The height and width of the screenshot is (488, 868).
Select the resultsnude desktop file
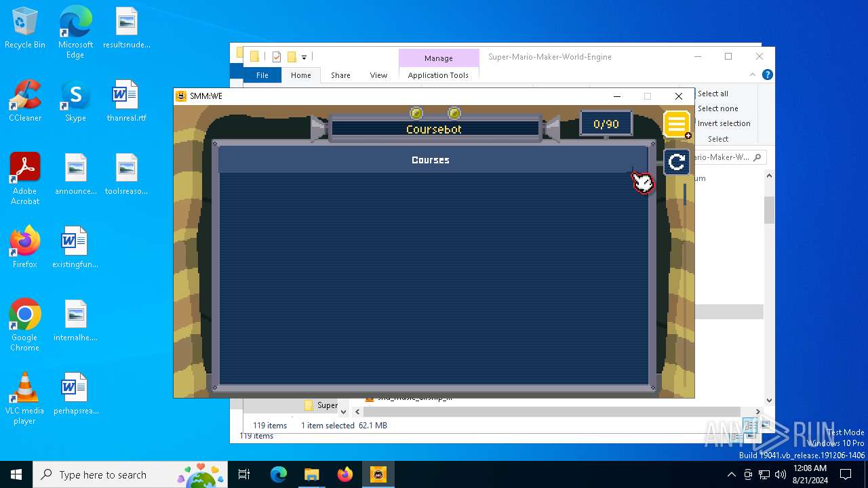coord(127,28)
